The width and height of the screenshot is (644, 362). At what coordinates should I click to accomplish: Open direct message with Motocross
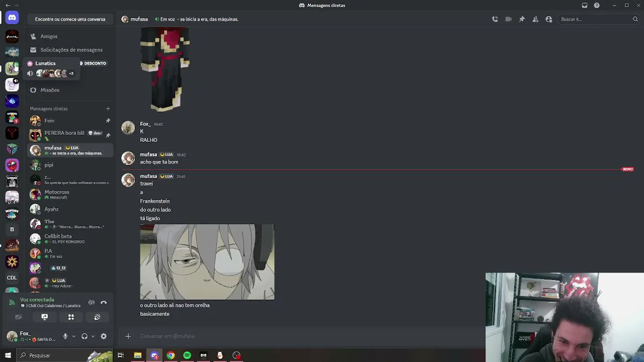coord(70,194)
